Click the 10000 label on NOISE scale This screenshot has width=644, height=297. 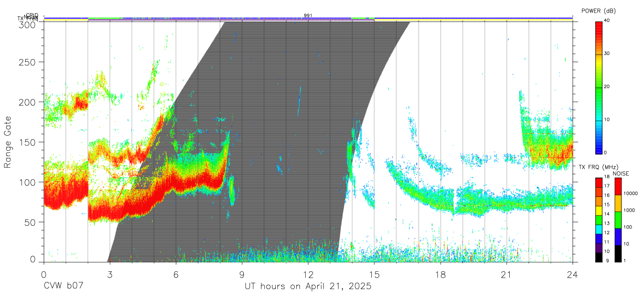[631, 193]
